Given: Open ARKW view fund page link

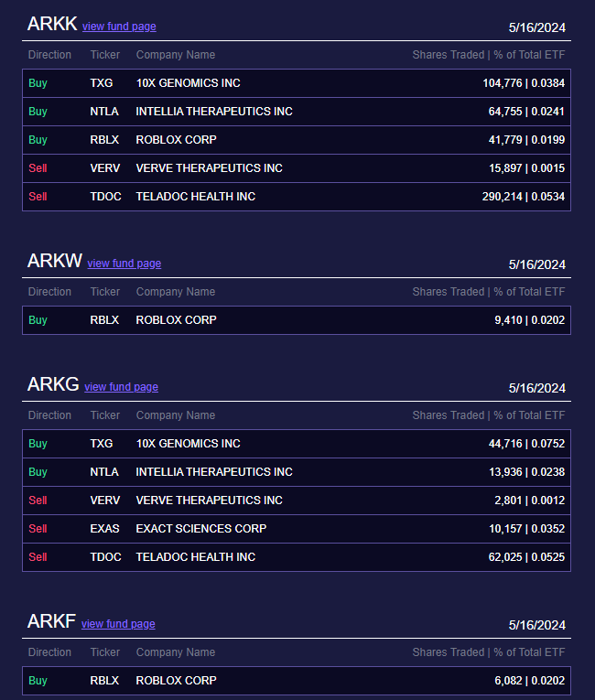Looking at the screenshot, I should click(124, 264).
